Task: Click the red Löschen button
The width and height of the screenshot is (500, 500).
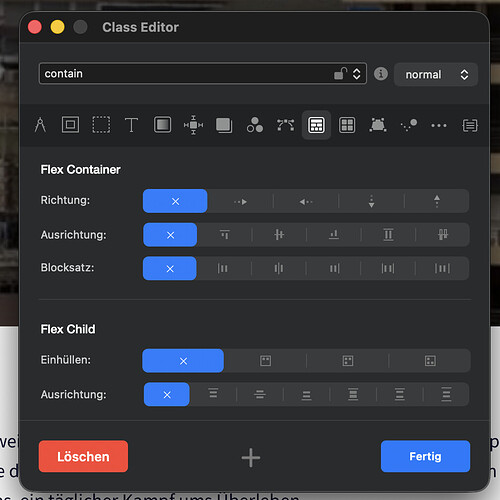Action: coord(83,456)
